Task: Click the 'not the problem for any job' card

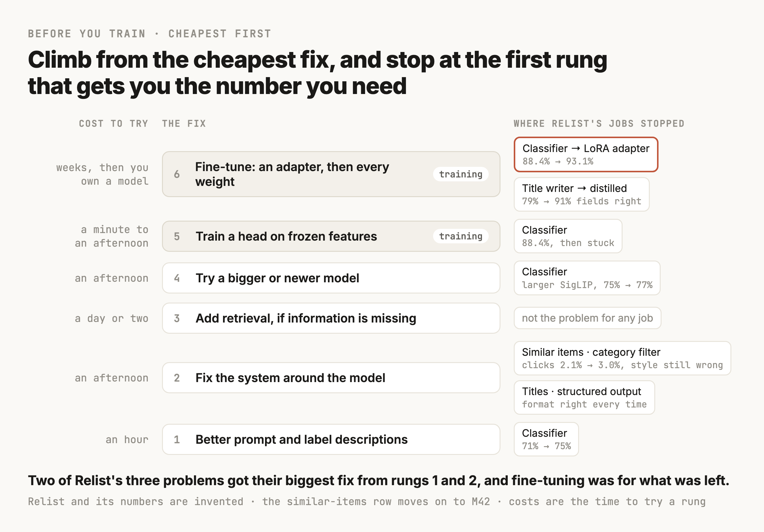Action: point(587,318)
